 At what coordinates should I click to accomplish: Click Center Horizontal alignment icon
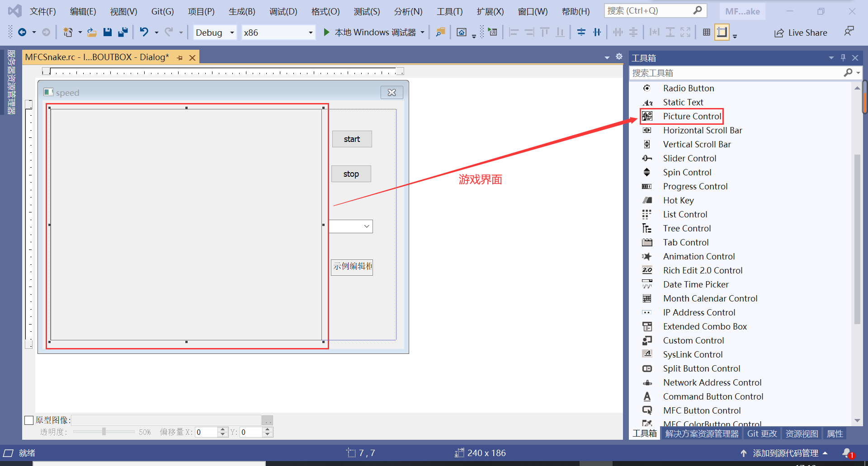pyautogui.click(x=597, y=32)
